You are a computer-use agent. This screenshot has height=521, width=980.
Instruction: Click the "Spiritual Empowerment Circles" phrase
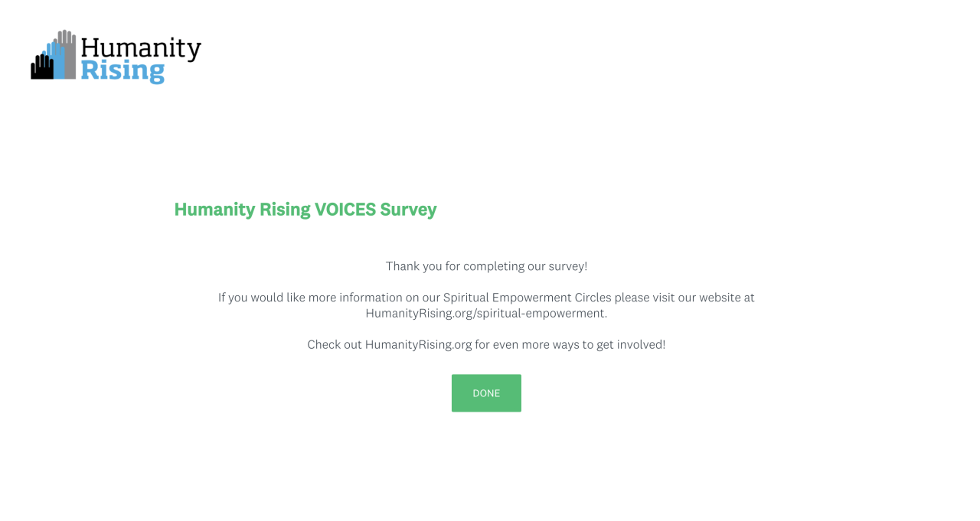coord(527,298)
